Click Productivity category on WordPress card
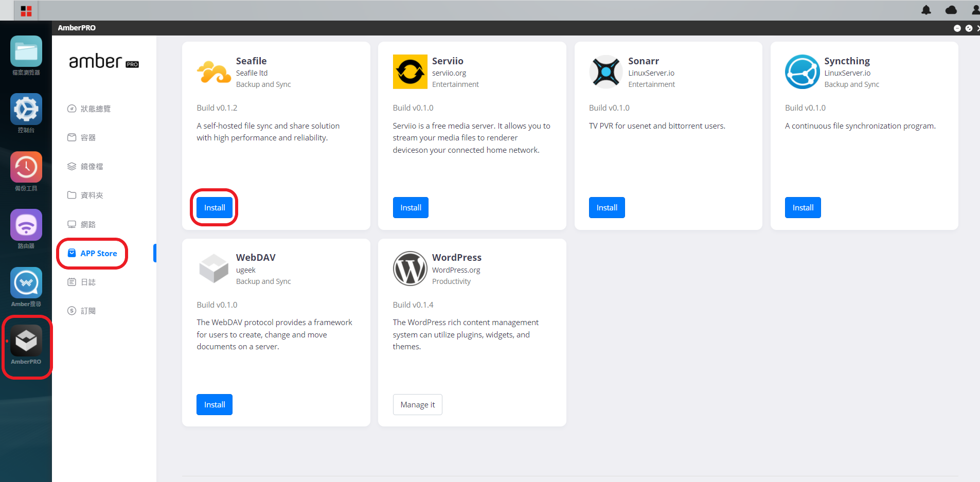 pos(451,281)
